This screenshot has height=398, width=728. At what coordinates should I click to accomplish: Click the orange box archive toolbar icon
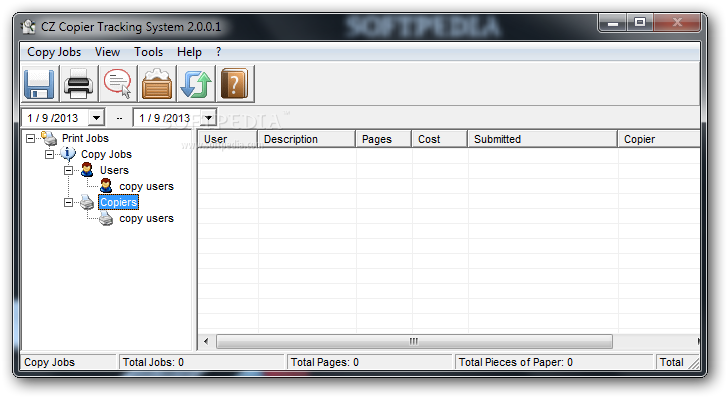point(157,84)
